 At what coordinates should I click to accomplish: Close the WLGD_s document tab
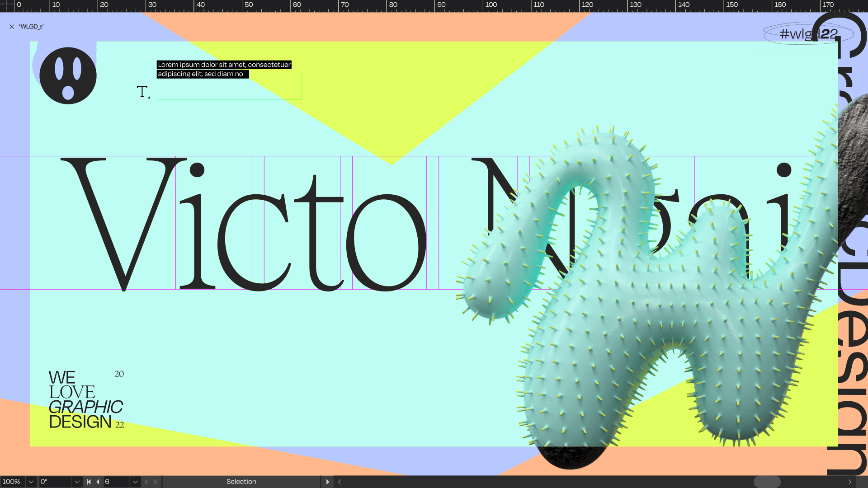pos(12,27)
